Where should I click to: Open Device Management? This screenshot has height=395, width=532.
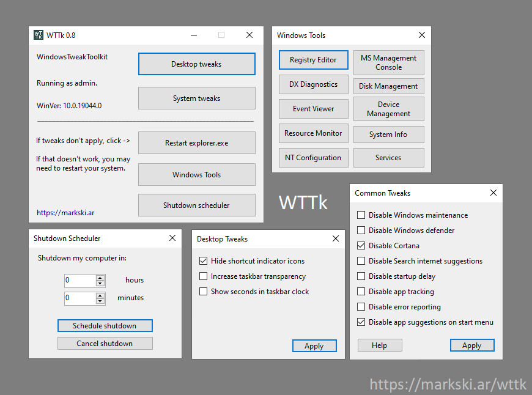(388, 109)
